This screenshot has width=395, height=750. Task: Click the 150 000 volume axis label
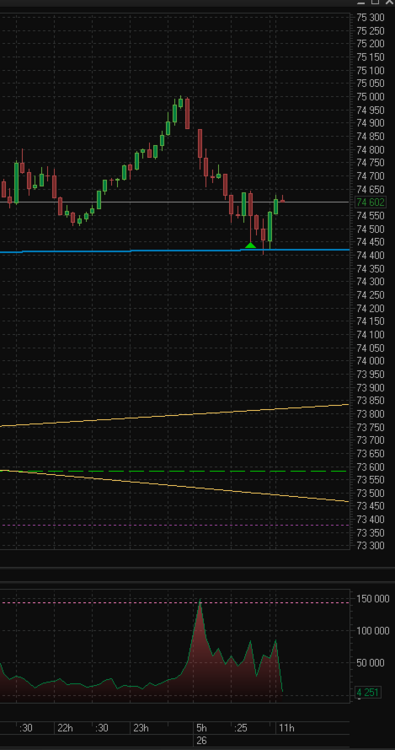373,599
